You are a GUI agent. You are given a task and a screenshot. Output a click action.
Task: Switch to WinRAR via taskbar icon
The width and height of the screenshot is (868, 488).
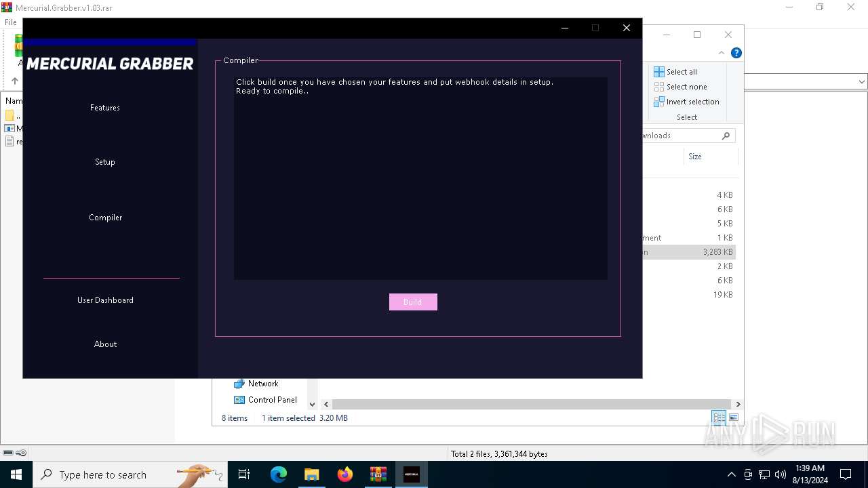coord(378,474)
